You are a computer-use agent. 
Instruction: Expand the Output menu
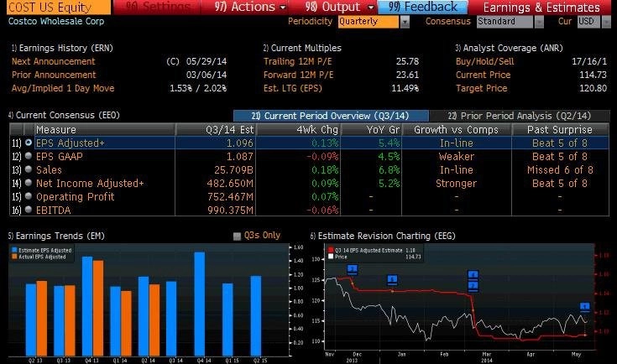[x=338, y=7]
